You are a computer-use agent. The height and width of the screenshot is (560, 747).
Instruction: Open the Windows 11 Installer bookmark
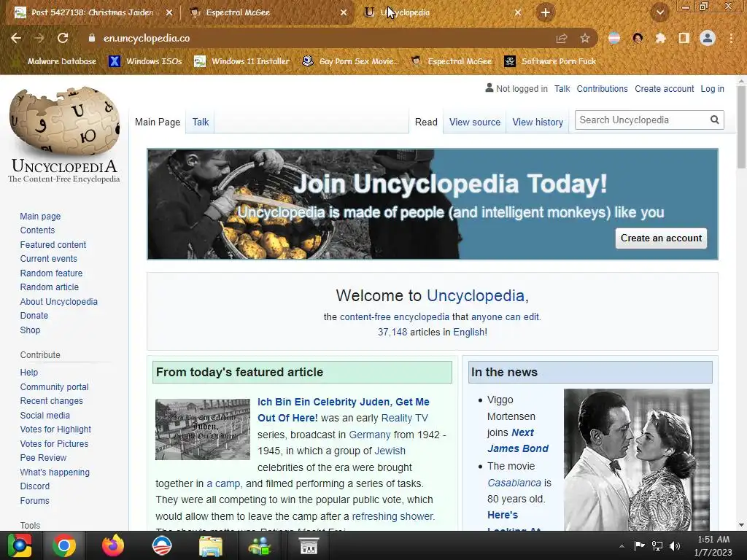click(242, 61)
